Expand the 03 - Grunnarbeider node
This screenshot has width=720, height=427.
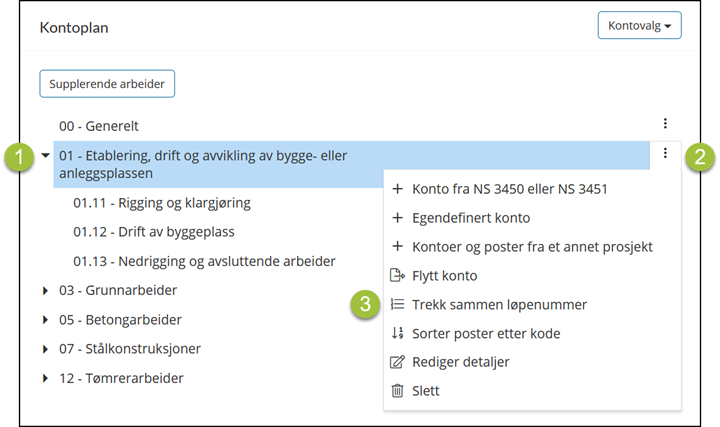(45, 290)
